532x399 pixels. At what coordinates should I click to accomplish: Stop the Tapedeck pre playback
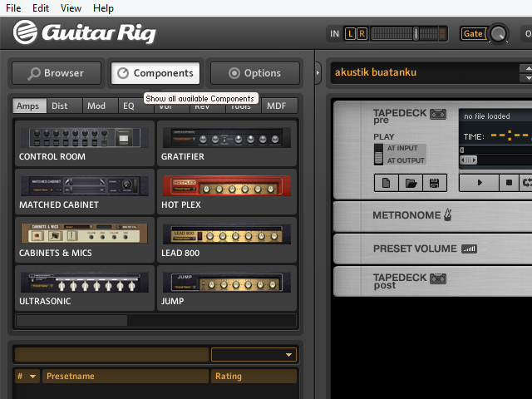(509, 183)
